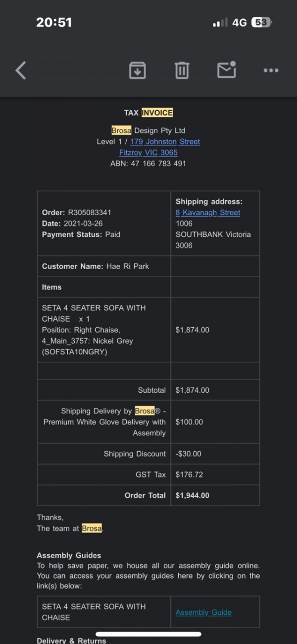Tap the 20:51 clock in status bar
Image resolution: width=297 pixels, height=644 pixels.
click(54, 22)
